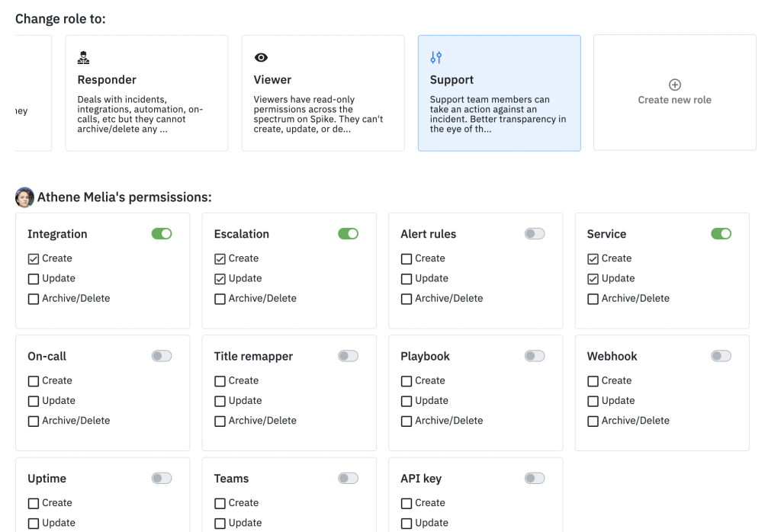Select the Responder role card
Screen dimensions: 781x532
coord(146,93)
